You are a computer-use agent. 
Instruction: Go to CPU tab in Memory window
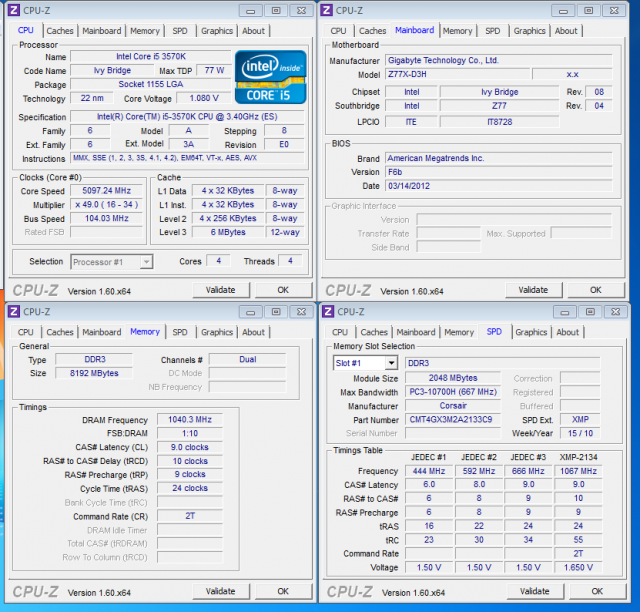tap(25, 332)
